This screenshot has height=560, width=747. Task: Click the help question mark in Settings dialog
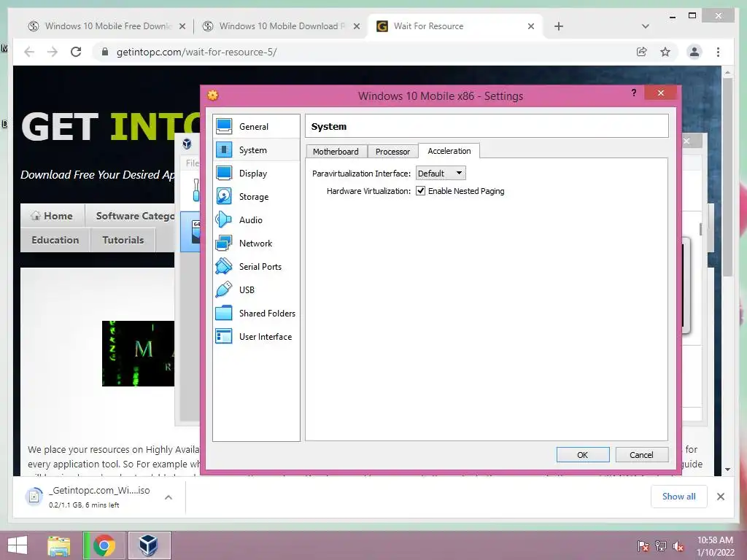[634, 93]
